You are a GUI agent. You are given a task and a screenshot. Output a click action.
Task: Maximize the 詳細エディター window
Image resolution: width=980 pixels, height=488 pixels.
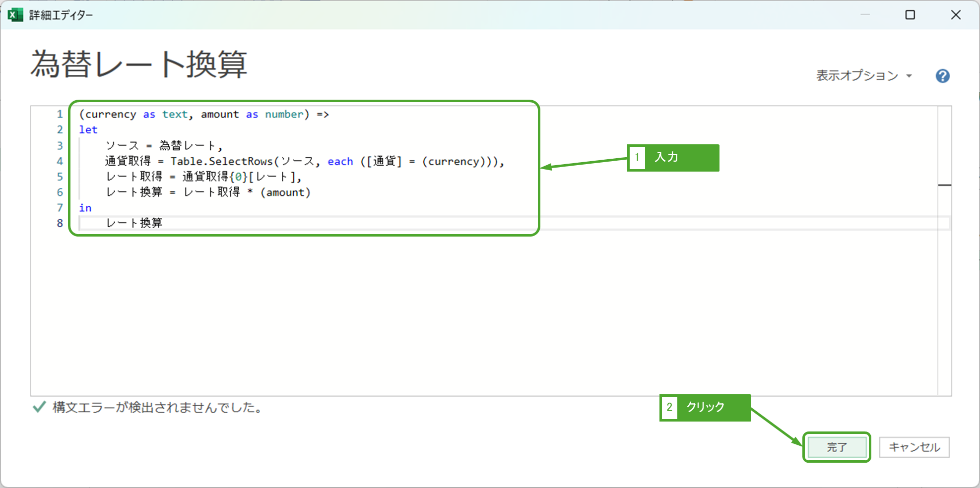(x=910, y=15)
